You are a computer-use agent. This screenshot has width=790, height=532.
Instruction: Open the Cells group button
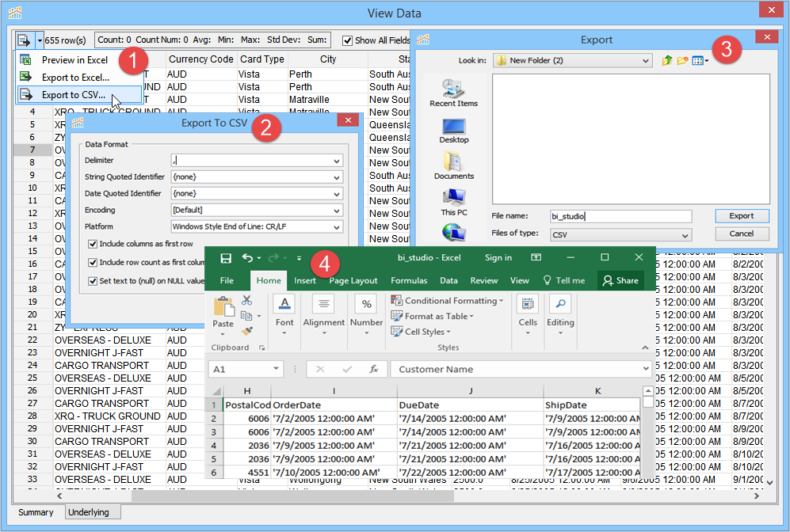pyautogui.click(x=528, y=315)
